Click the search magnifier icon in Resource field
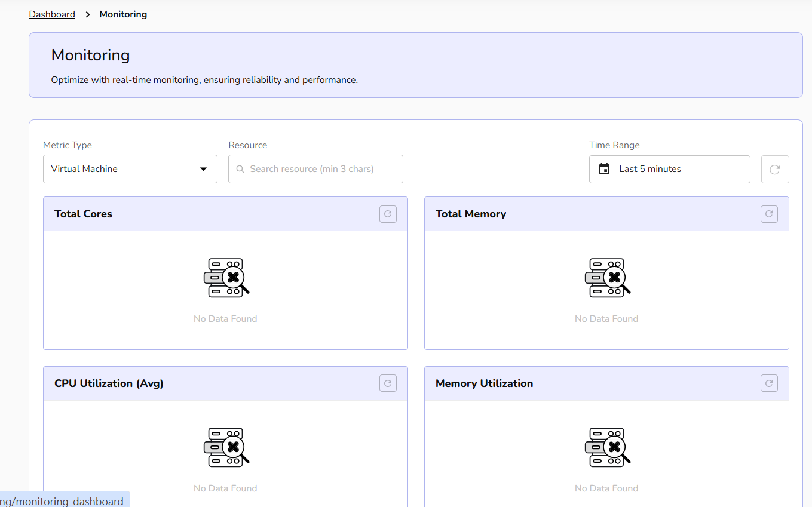This screenshot has width=812, height=507. pos(240,169)
